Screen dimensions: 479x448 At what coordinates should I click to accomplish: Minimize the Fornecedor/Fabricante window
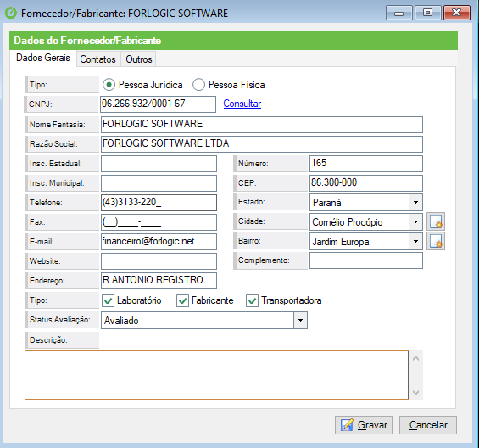pyautogui.click(x=399, y=13)
